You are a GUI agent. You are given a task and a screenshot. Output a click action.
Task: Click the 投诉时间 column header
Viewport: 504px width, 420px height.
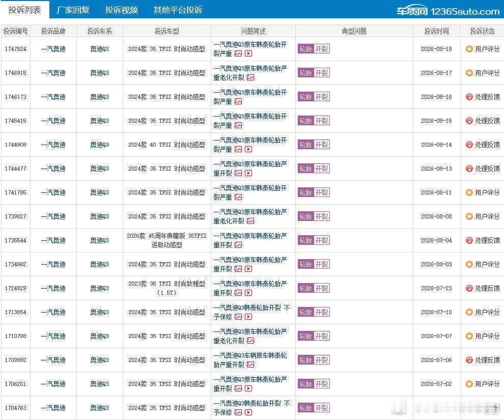[x=436, y=31]
